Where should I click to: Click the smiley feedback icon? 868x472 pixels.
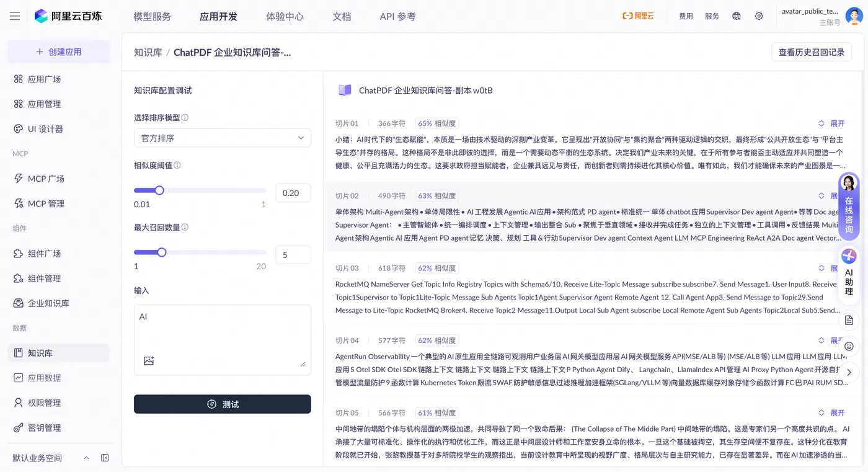click(x=849, y=346)
